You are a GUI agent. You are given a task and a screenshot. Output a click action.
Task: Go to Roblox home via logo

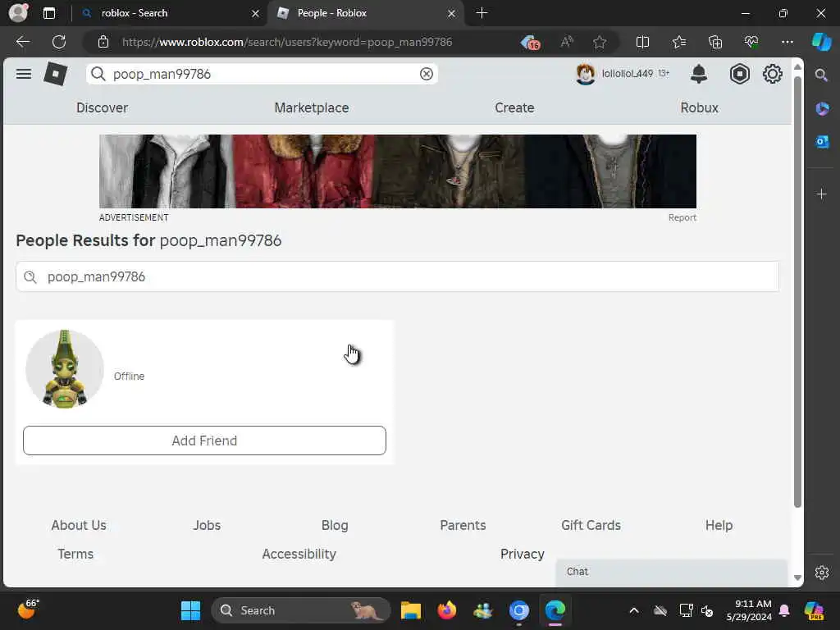pos(56,74)
